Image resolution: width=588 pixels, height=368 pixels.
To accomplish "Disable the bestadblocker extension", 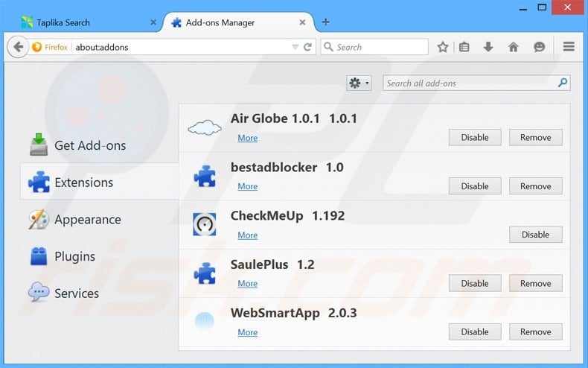I will (475, 186).
